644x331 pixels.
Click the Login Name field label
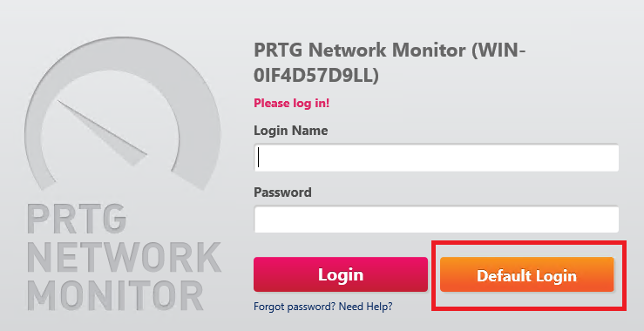[x=291, y=131]
